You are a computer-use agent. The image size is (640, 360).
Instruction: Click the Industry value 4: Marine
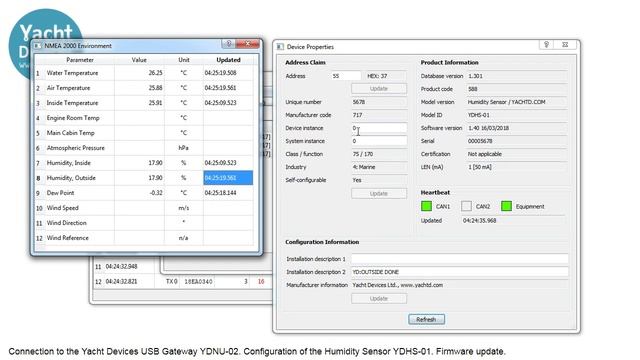[x=364, y=167]
